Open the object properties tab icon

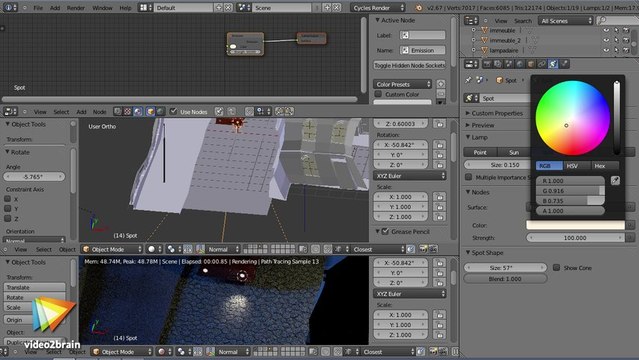[x=531, y=64]
